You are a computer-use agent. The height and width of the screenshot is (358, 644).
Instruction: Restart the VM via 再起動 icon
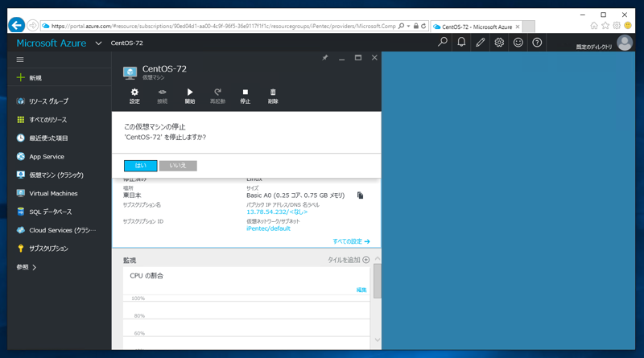pos(217,96)
